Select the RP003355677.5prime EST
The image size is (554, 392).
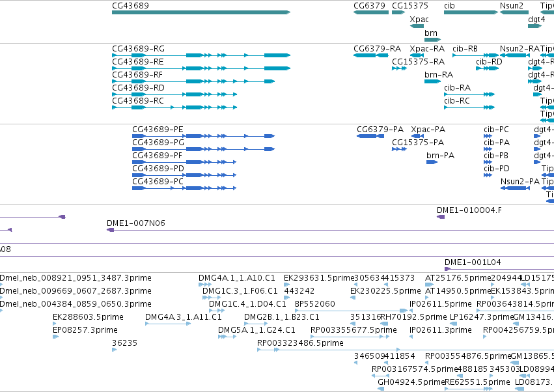350,337
